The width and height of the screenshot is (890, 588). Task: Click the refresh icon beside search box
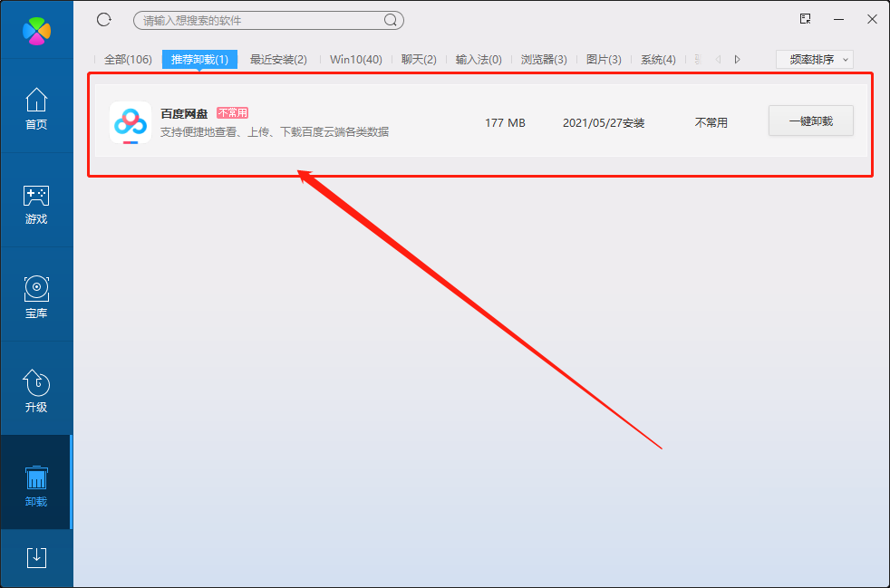[104, 19]
